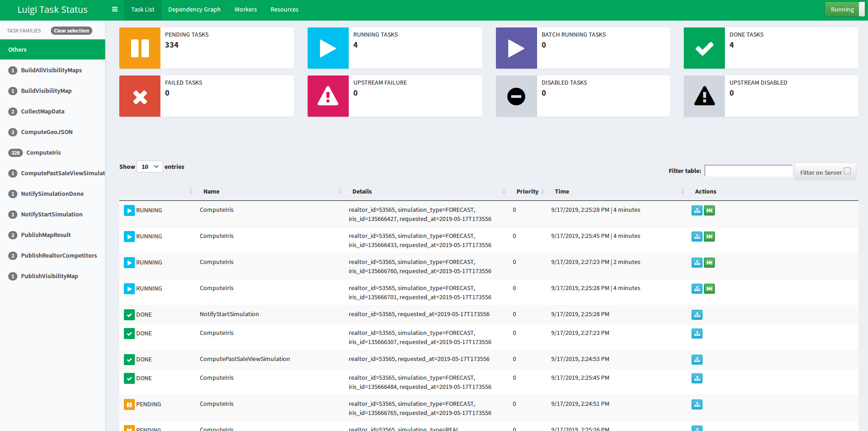Click the pink Upstream Failure warning icon
The height and width of the screenshot is (431, 868).
point(328,96)
